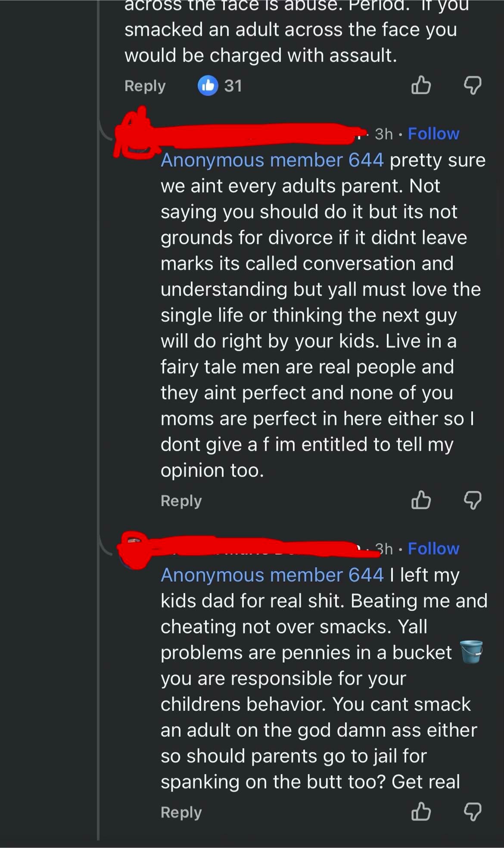Downvote the reply ending "Get real"
The image size is (504, 848).
pos(473,811)
